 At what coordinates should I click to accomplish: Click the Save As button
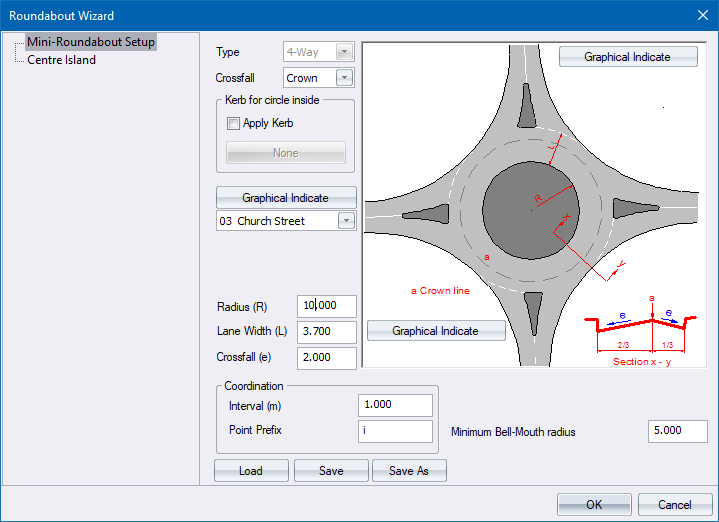[x=409, y=471]
